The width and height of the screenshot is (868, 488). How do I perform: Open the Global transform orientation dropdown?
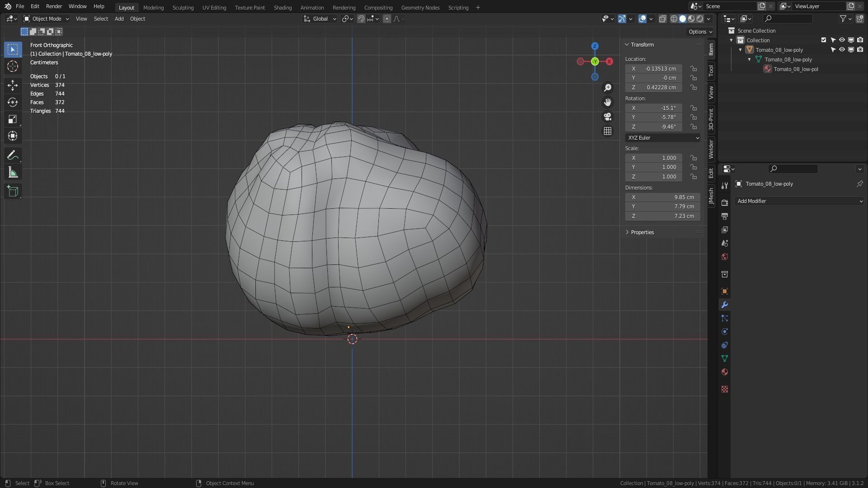tap(320, 19)
